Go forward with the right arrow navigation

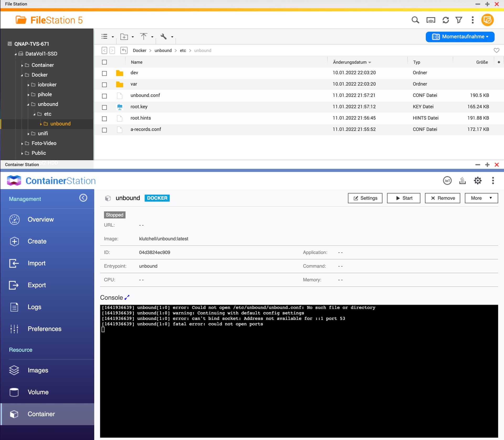tap(112, 50)
